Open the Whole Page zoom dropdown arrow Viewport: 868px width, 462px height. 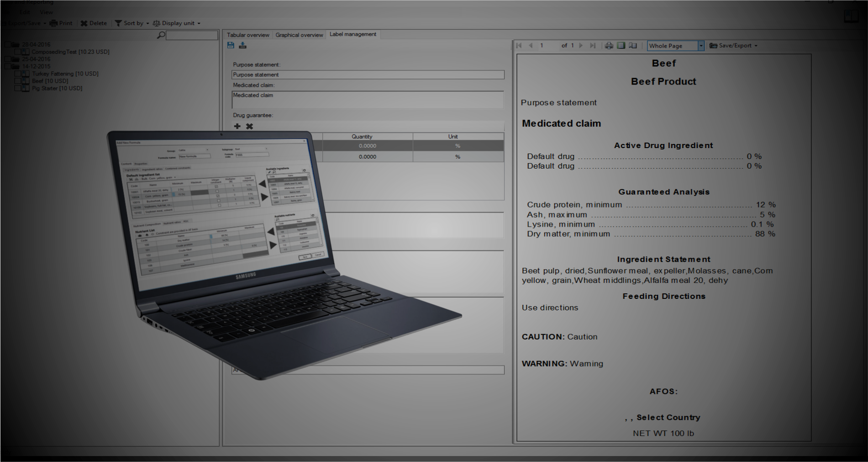tap(701, 46)
